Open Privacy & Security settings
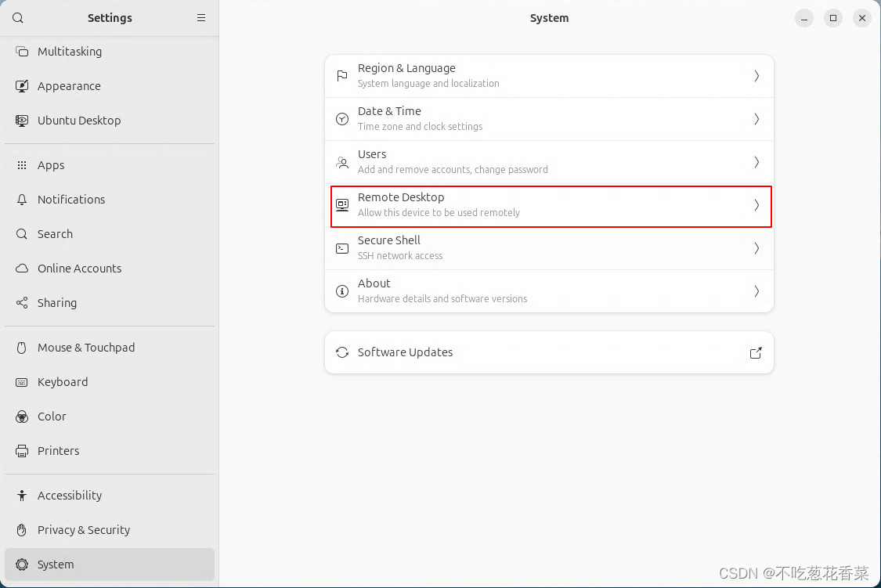This screenshot has height=588, width=881. pos(110,529)
